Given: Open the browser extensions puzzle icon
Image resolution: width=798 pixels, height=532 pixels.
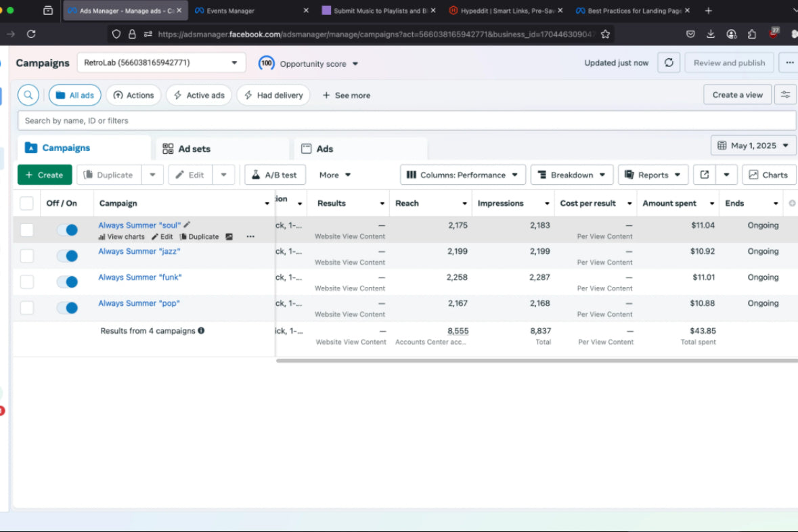Looking at the screenshot, I should 752,34.
